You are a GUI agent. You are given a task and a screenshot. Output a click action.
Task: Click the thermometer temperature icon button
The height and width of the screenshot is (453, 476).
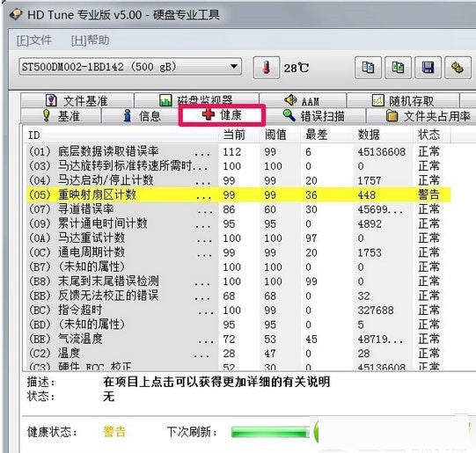[267, 68]
